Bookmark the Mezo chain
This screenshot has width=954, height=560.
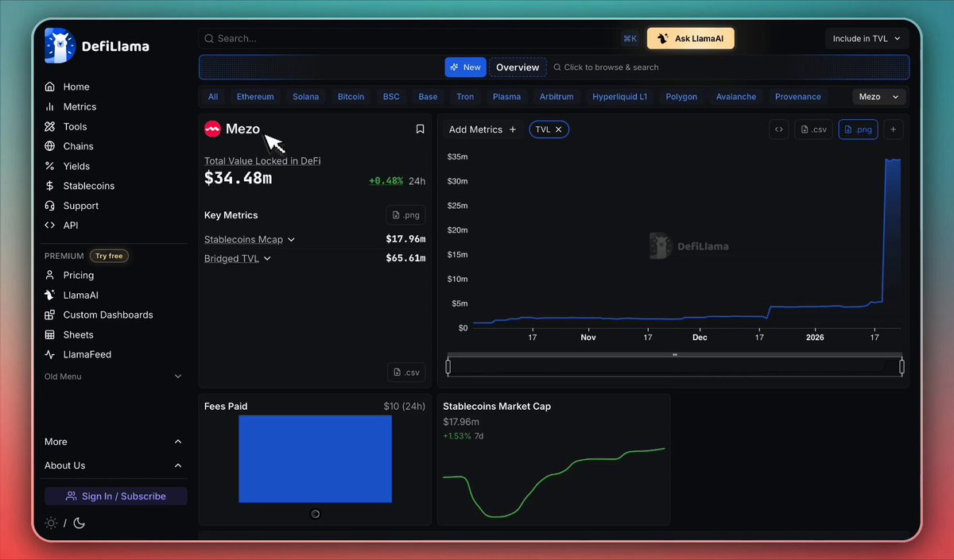(421, 129)
